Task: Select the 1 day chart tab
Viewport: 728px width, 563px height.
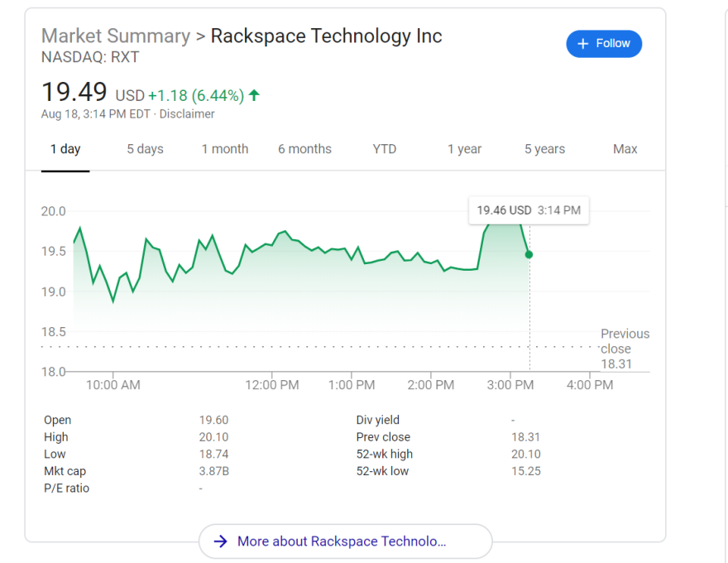Action: click(65, 149)
